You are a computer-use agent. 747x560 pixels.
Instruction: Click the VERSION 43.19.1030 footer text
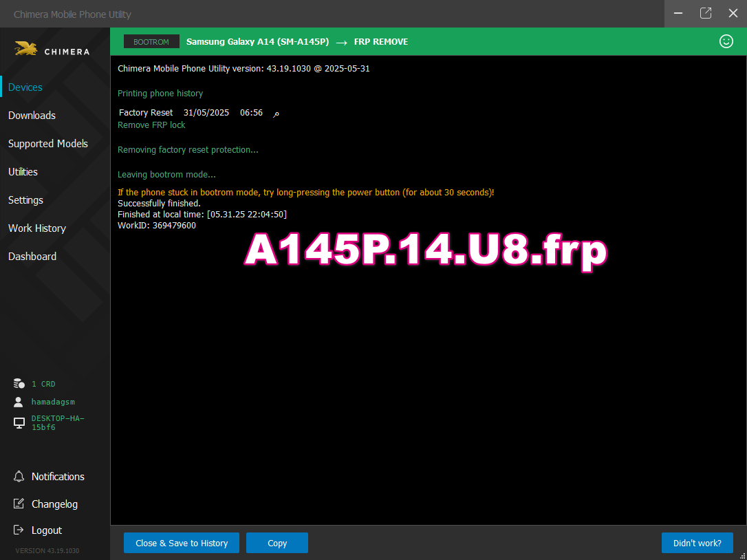47,550
